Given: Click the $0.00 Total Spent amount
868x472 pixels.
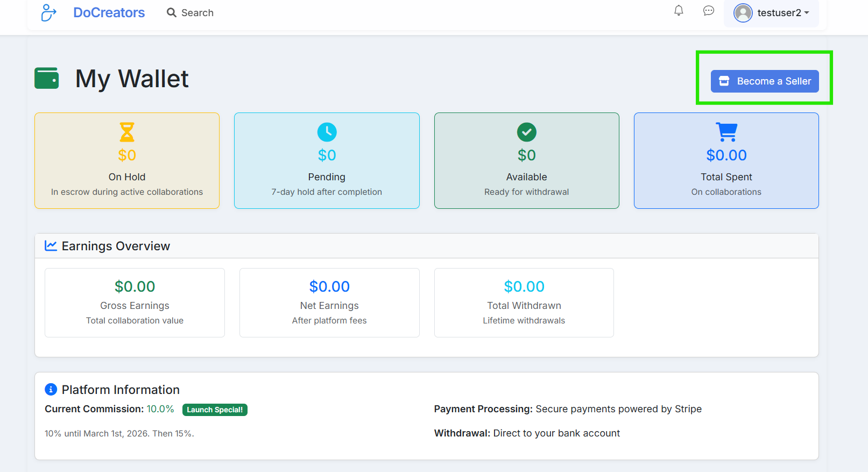Looking at the screenshot, I should click(x=726, y=155).
